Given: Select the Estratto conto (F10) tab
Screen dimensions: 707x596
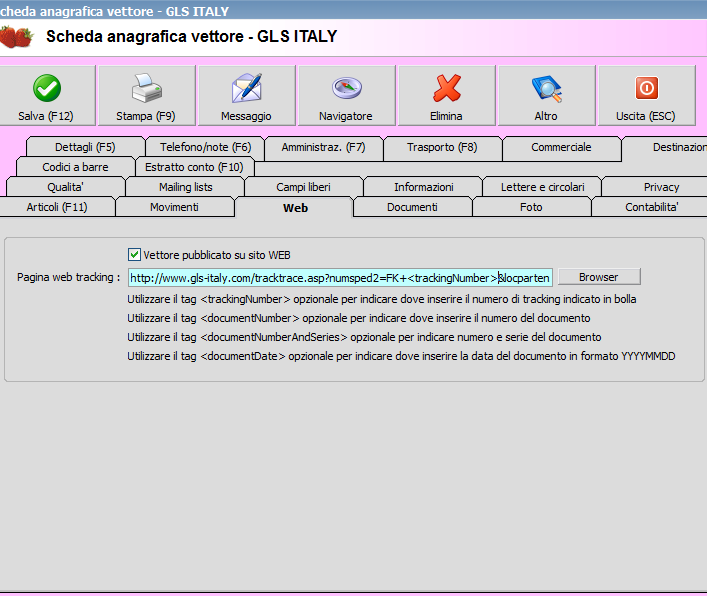Looking at the screenshot, I should point(194,167).
